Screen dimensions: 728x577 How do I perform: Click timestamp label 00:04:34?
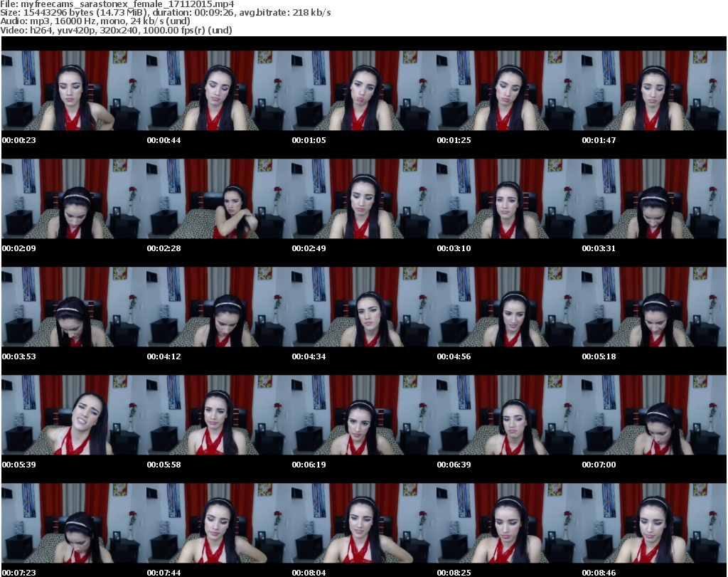(309, 356)
